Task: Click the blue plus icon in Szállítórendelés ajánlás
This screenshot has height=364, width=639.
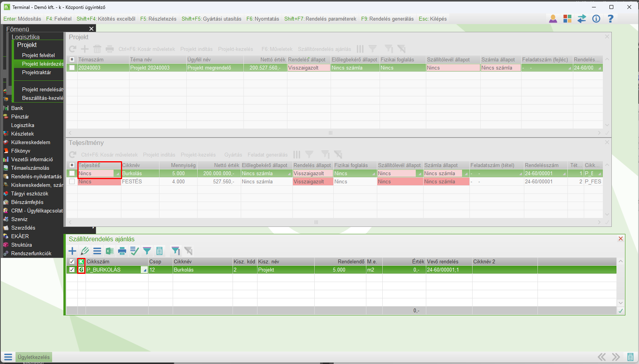Action: [x=72, y=251]
